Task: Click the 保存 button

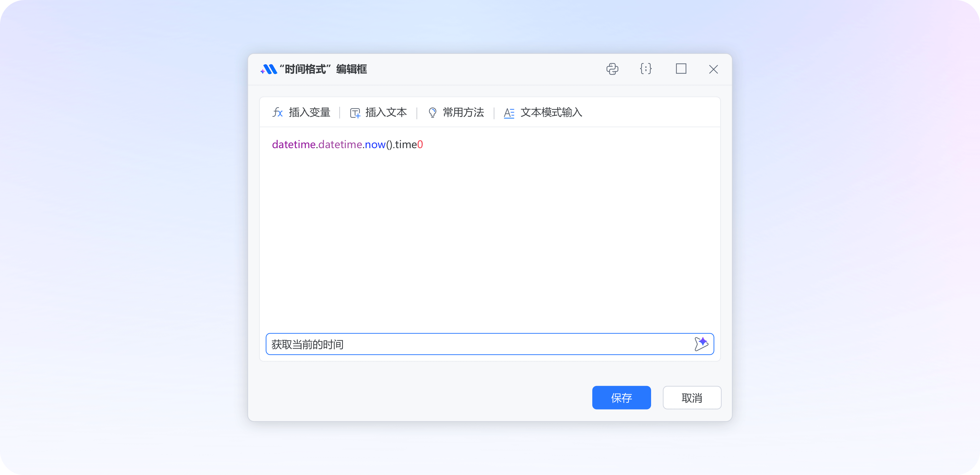Action: (x=621, y=398)
